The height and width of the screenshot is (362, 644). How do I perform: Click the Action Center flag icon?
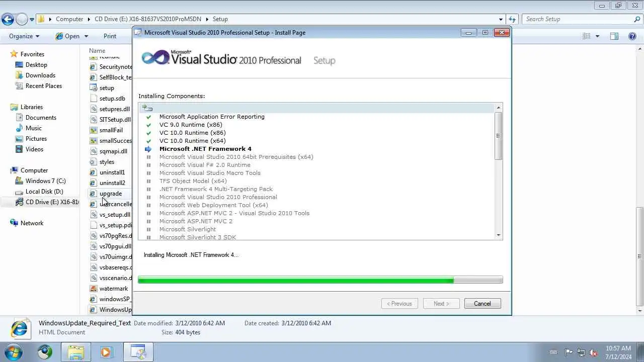(569, 352)
